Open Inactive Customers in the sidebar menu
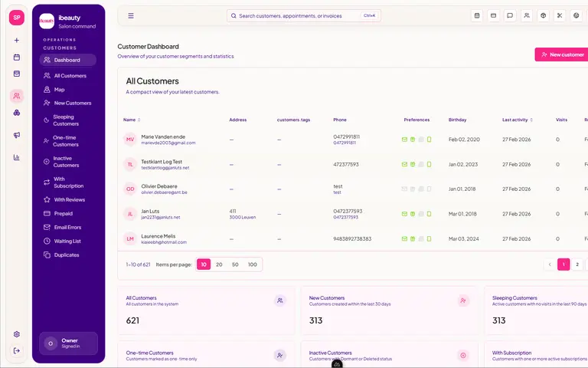Screen dimensions: 588x368 pos(67,162)
